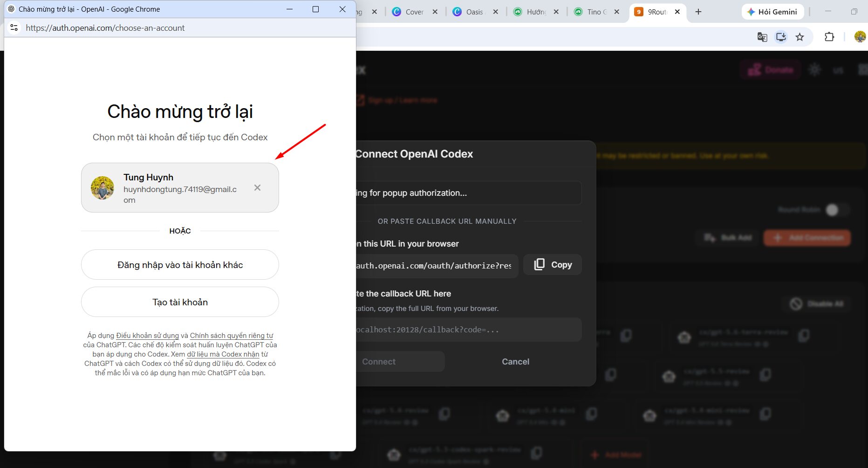Bookmark this page with the star icon
The width and height of the screenshot is (868, 468).
pyautogui.click(x=800, y=37)
